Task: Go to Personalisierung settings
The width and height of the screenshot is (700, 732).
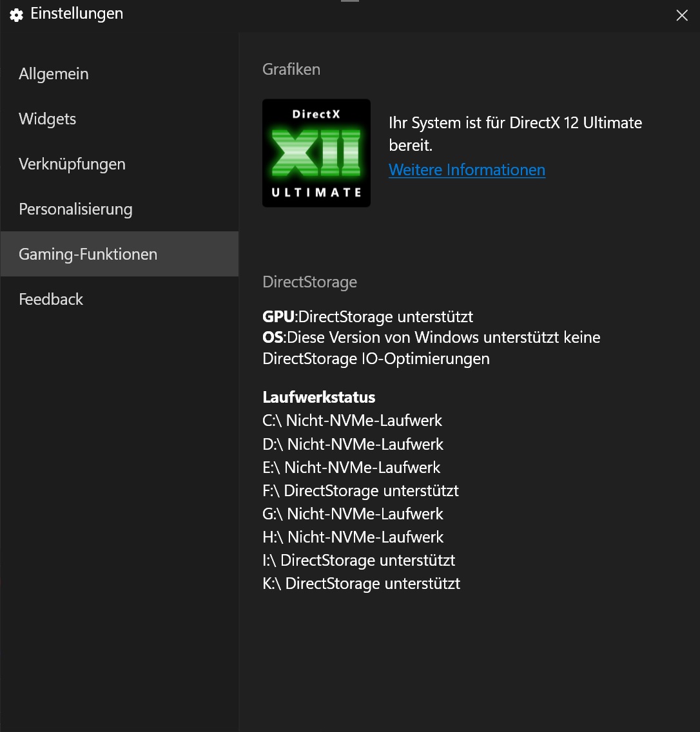Action: [119, 209]
